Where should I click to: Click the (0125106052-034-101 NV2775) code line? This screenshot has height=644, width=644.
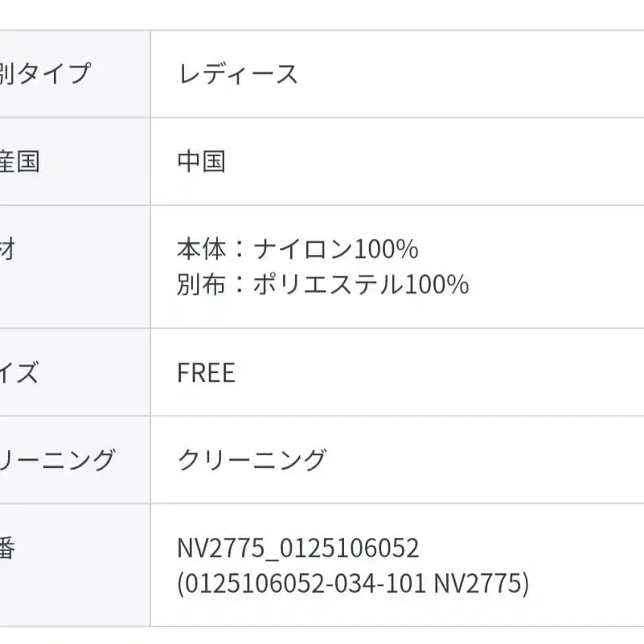(353, 585)
